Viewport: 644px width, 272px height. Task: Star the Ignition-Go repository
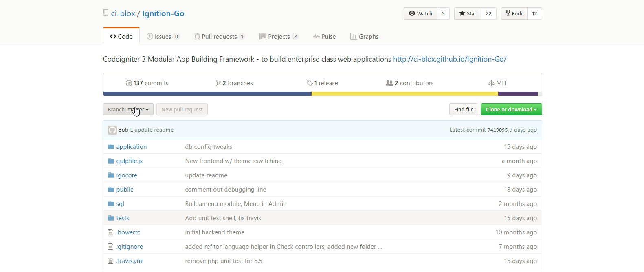pyautogui.click(x=468, y=13)
